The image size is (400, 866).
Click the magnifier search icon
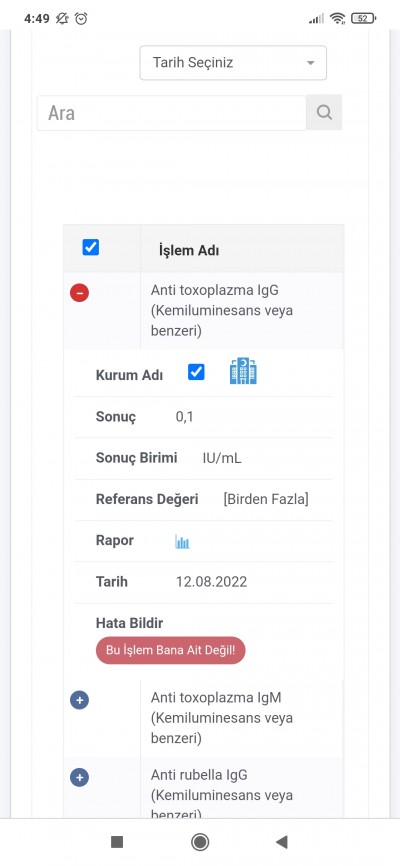[324, 113]
